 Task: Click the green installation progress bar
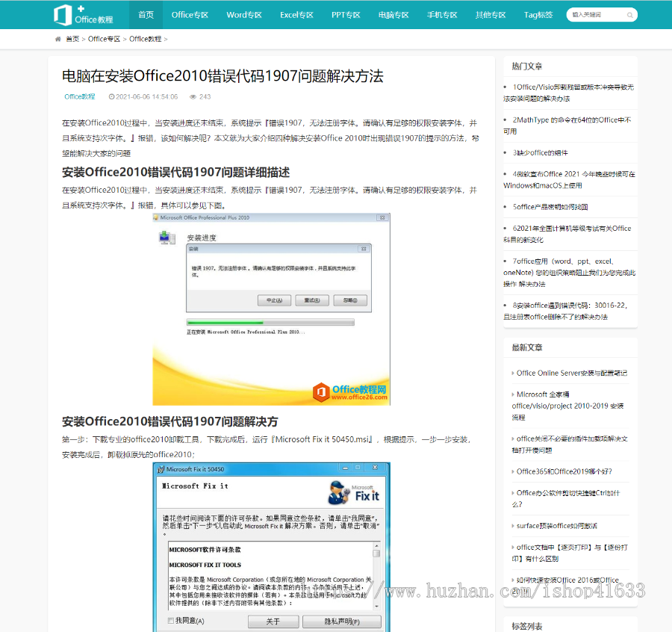point(224,323)
